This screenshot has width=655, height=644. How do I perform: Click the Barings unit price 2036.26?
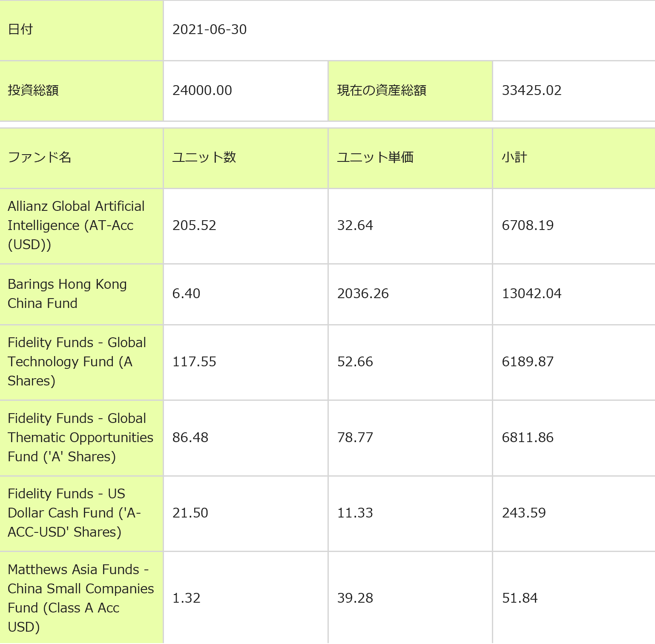tap(363, 293)
